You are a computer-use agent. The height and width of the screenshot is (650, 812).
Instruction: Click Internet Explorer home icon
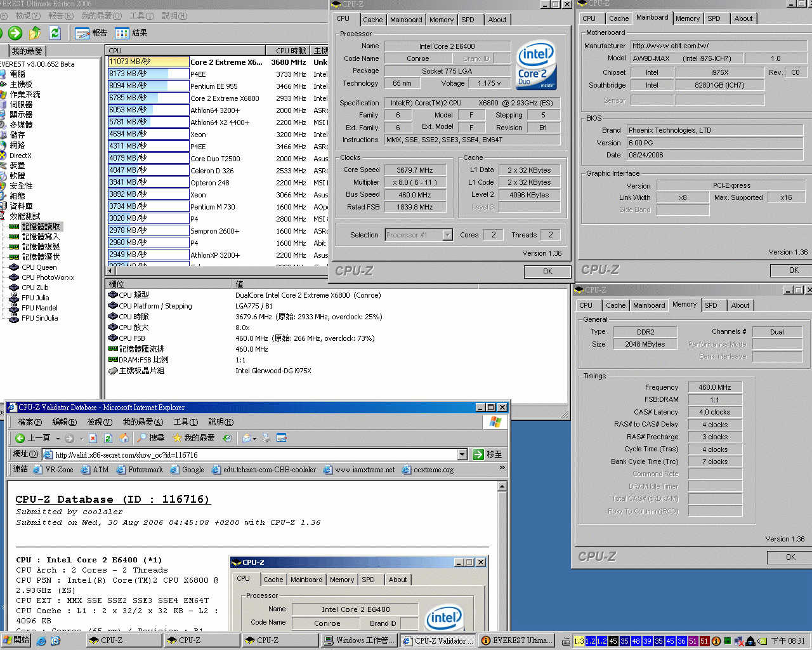coord(124,438)
